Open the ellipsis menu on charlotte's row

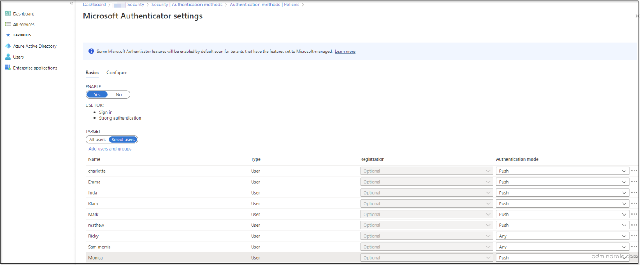pos(634,171)
